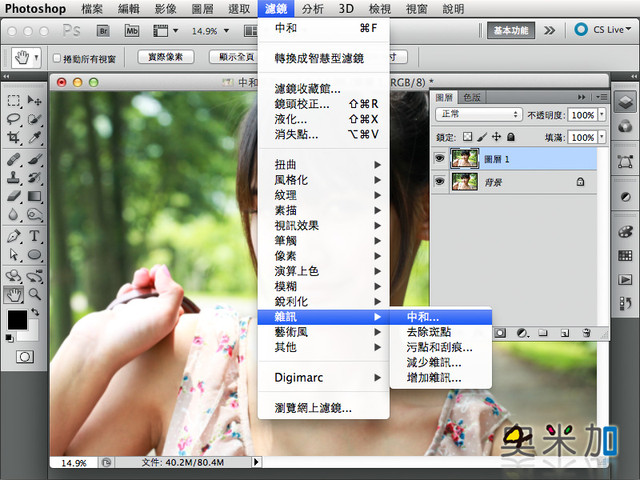The image size is (640, 480).
Task: Choose 中和... in the 雜訊 submenu
Action: [x=441, y=317]
